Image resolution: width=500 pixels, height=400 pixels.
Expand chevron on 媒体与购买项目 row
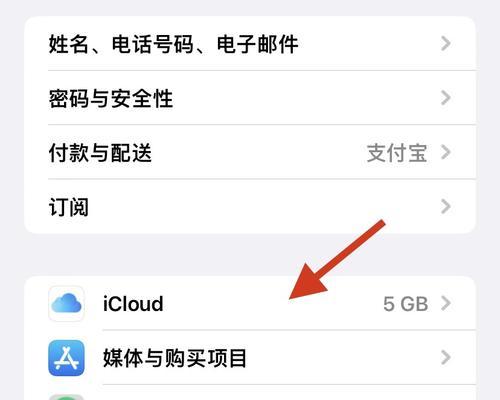pyautogui.click(x=446, y=358)
